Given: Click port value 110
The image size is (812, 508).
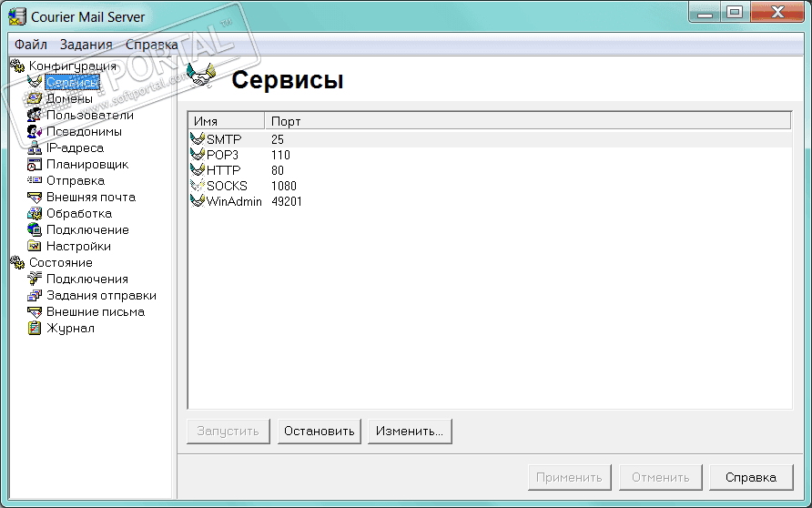Looking at the screenshot, I should coord(280,155).
